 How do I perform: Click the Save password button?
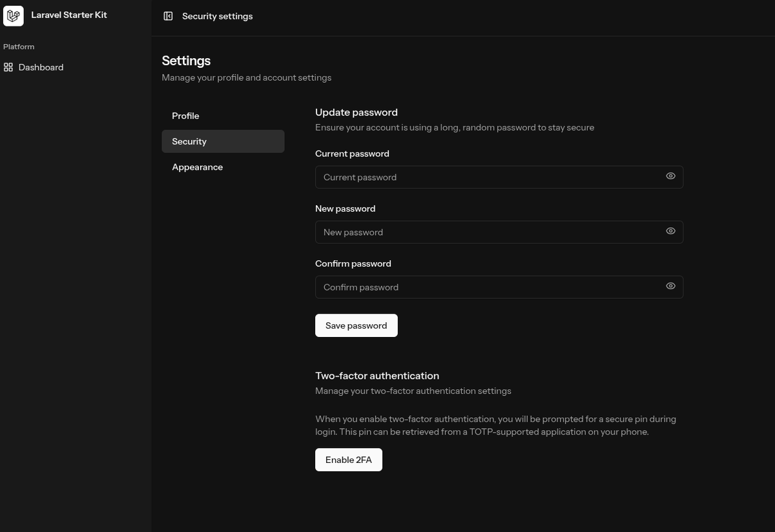356,325
